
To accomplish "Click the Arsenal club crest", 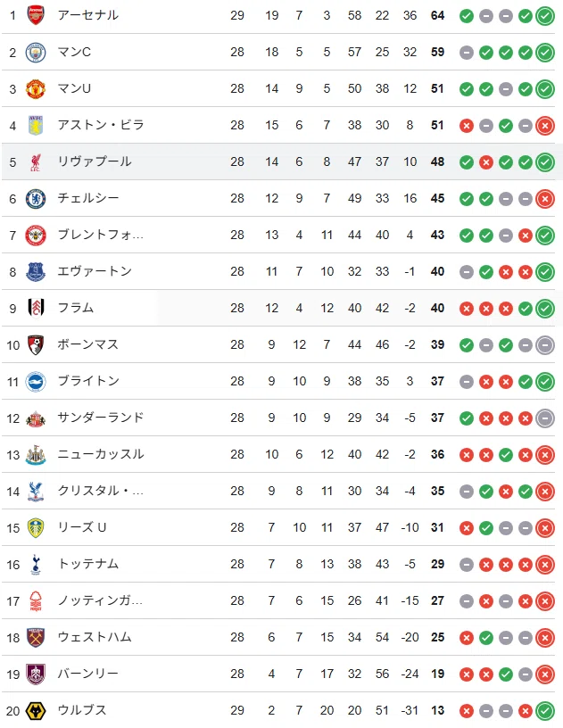I will 36,15.
